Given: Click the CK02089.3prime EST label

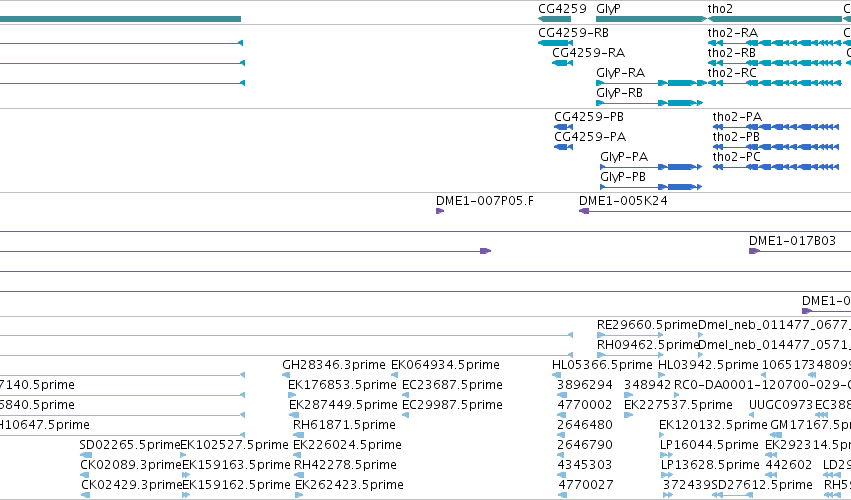Looking at the screenshot, I should point(130,465).
